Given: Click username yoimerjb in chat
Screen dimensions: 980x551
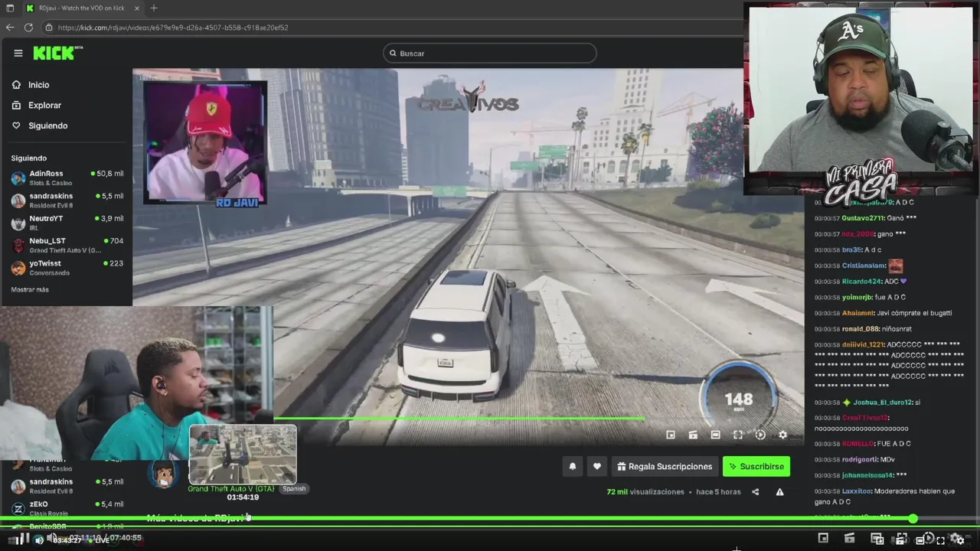Looking at the screenshot, I should click(857, 297).
